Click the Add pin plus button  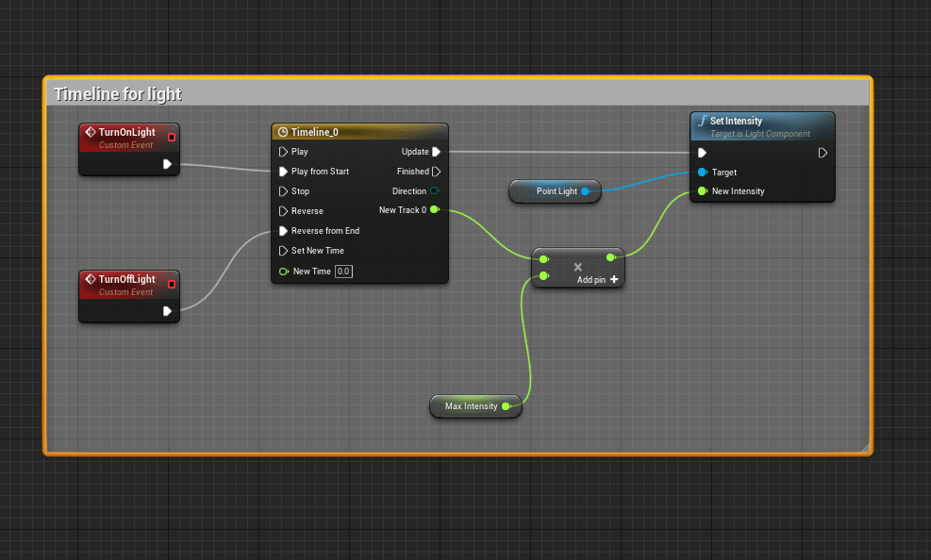614,280
